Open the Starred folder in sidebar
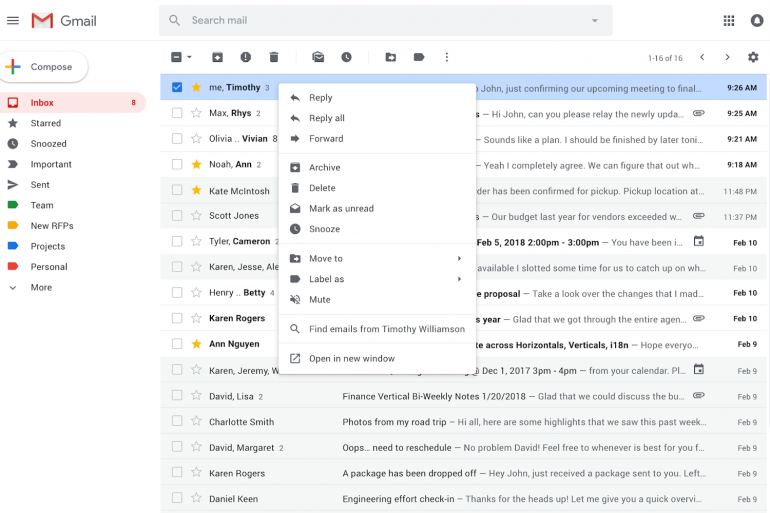 tap(45, 123)
